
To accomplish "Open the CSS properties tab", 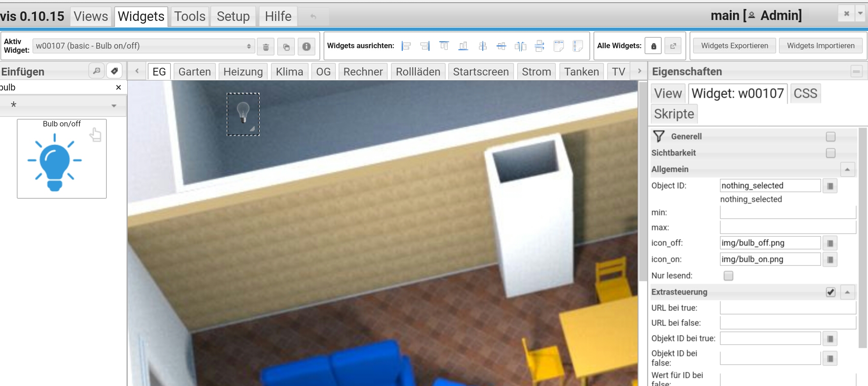I will click(805, 94).
